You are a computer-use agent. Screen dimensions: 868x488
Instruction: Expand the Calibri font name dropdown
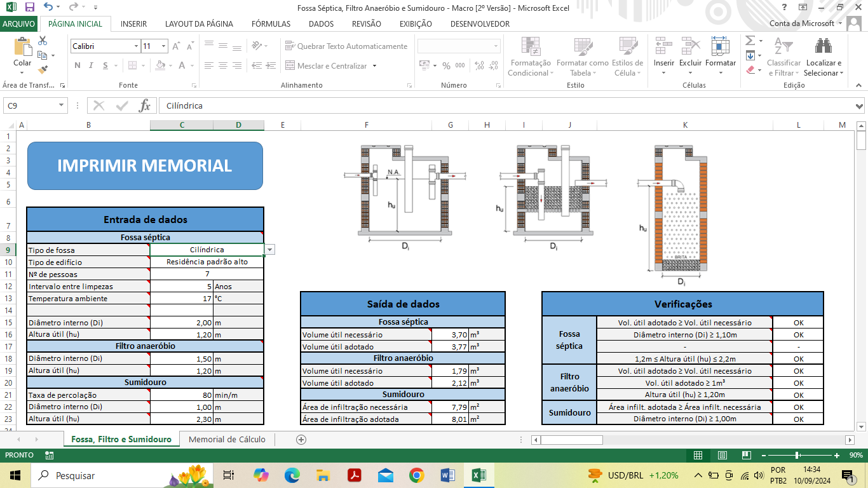click(x=136, y=46)
